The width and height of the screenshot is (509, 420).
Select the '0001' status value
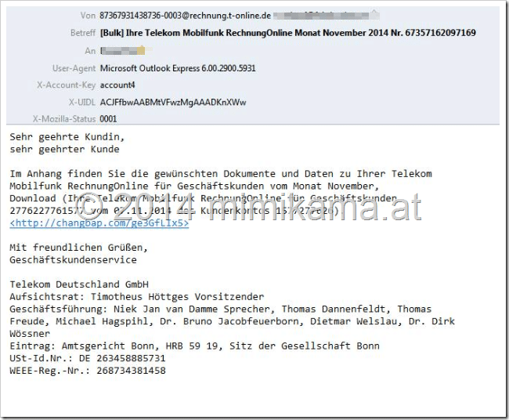coord(108,119)
